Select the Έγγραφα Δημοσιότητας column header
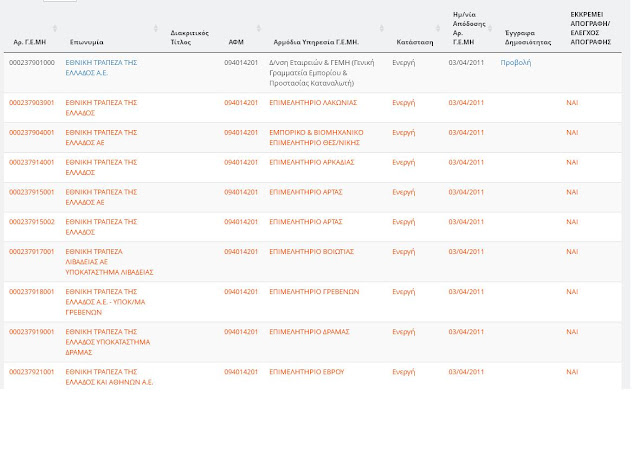640x462 pixels. tap(528, 38)
